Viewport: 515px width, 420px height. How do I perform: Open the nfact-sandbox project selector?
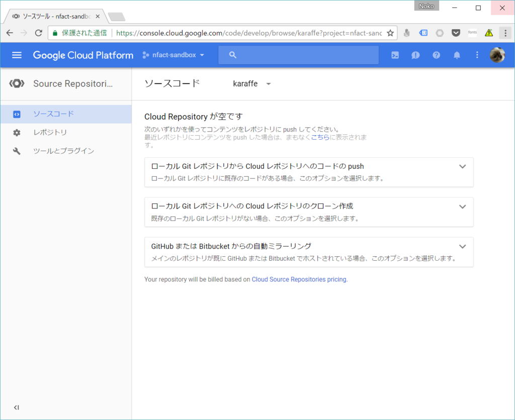(x=174, y=55)
